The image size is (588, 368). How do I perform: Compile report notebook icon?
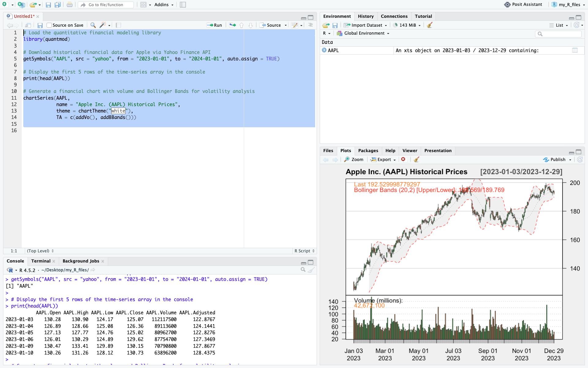pyautogui.click(x=119, y=25)
